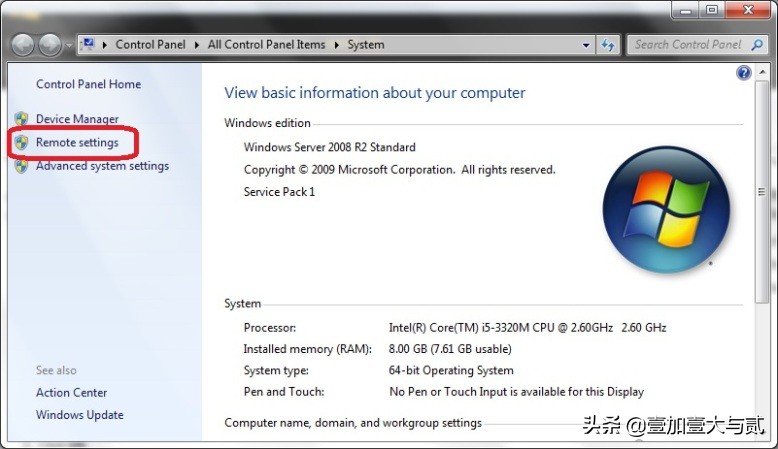Open the address bar history dropdown
The height and width of the screenshot is (449, 778).
[586, 45]
